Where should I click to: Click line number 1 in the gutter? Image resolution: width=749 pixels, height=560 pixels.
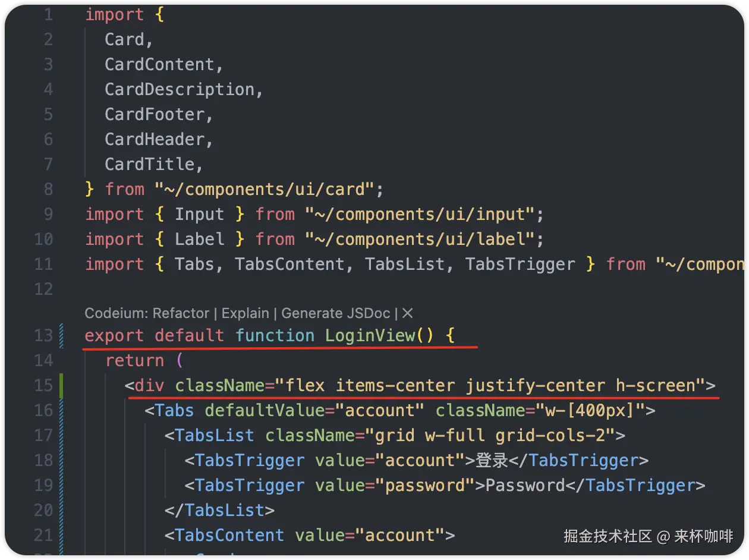pyautogui.click(x=48, y=14)
